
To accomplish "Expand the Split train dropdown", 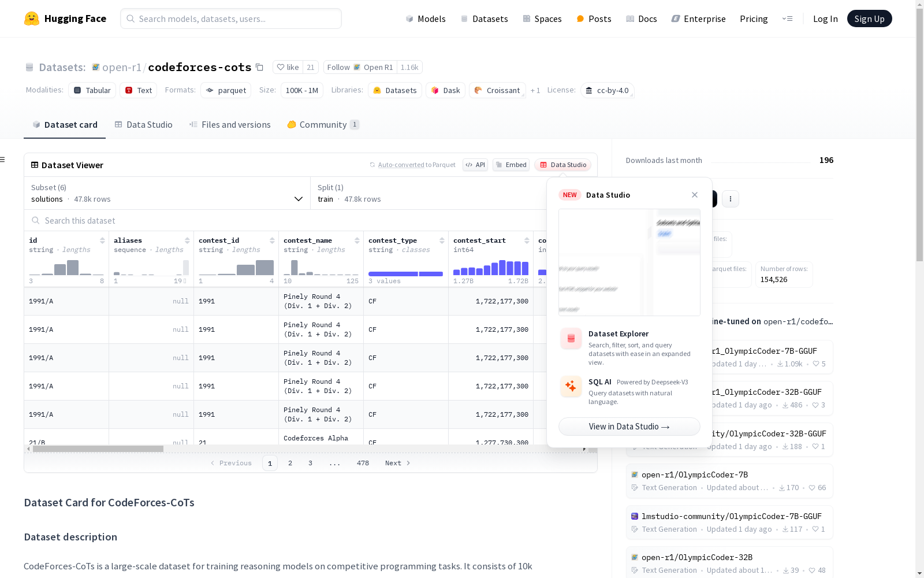I will 429,193.
